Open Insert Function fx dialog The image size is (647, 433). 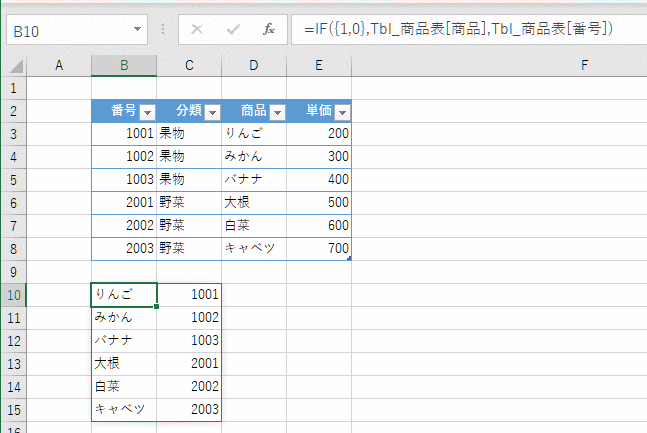point(268,30)
